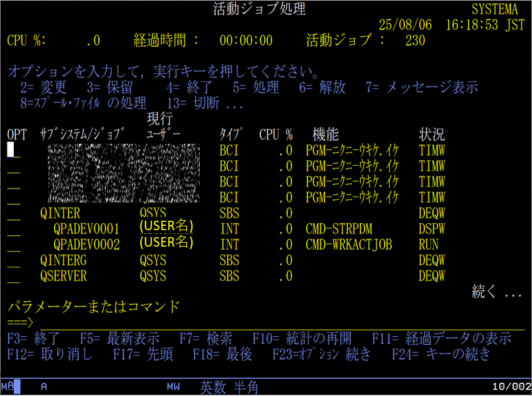
Task: Click the 経過時間 value 00:00:00
Action: pos(246,40)
